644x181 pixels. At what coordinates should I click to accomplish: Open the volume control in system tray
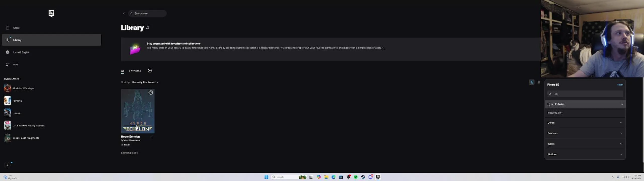coord(627,177)
